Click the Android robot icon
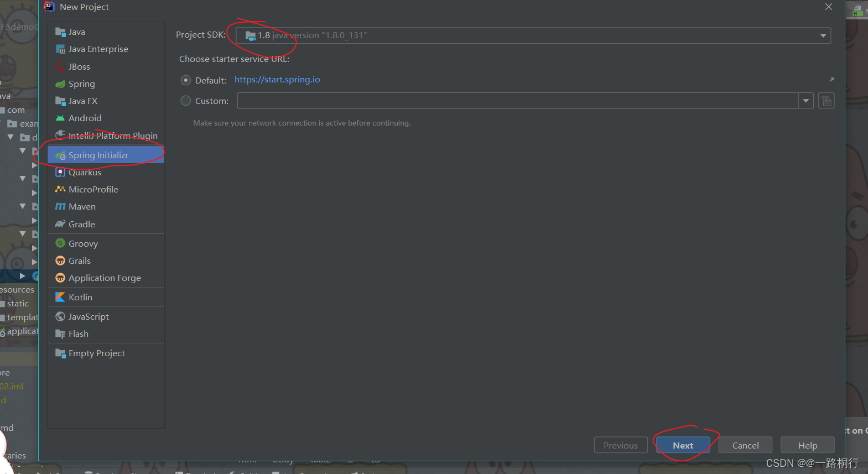The image size is (868, 474). coord(60,118)
